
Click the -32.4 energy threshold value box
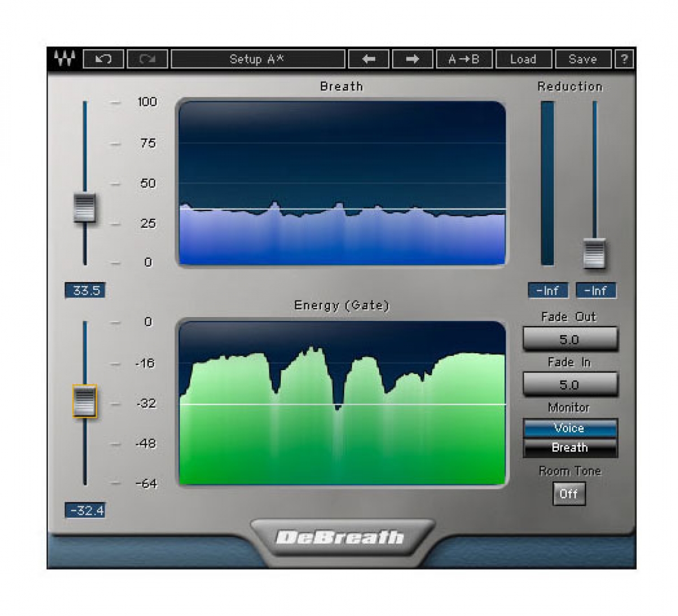86,511
